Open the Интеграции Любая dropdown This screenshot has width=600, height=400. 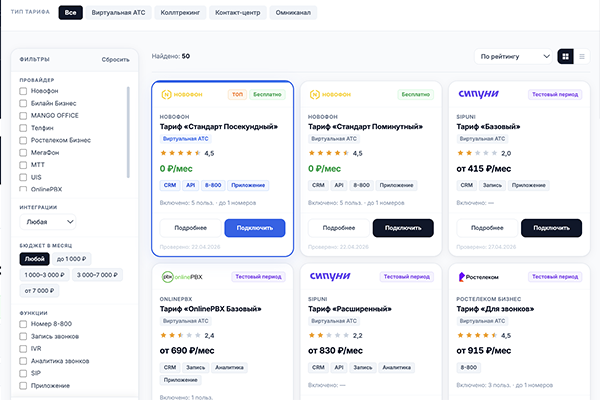(48, 222)
